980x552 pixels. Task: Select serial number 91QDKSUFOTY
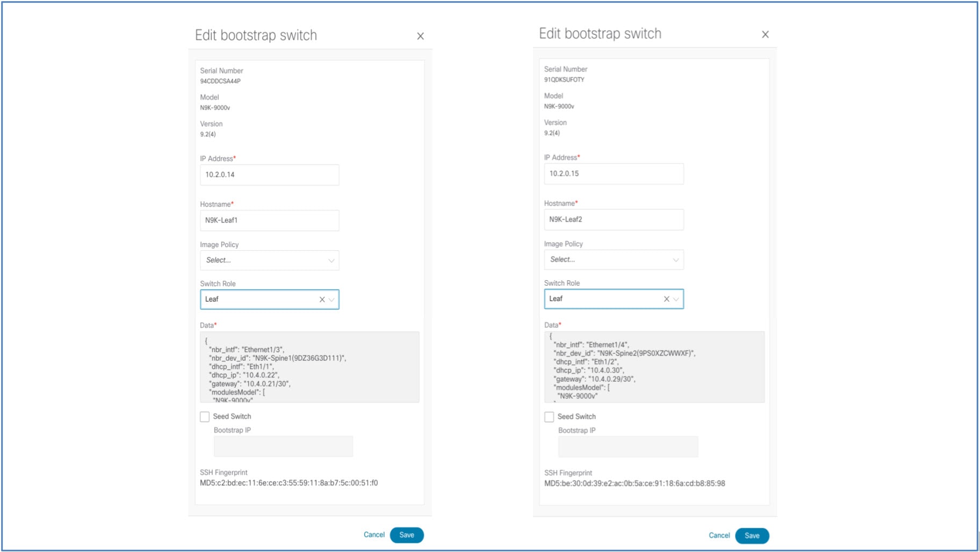(564, 79)
